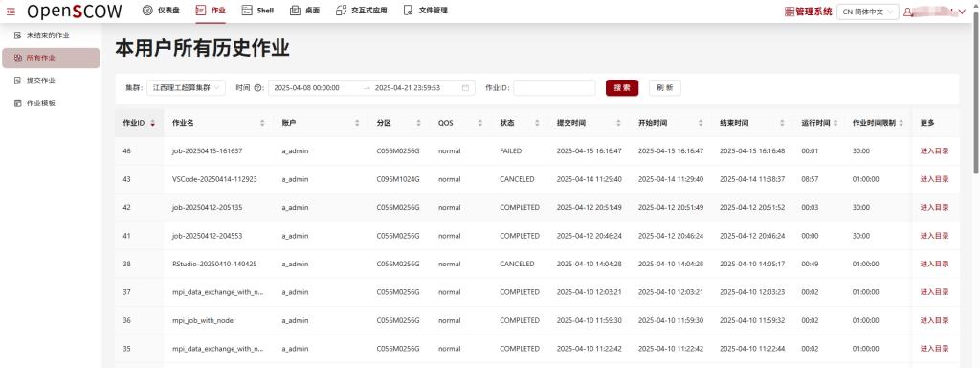Viewport: 980px width, 368px height.
Task: Click the 作业 jobs icon in top nav
Action: 200,10
